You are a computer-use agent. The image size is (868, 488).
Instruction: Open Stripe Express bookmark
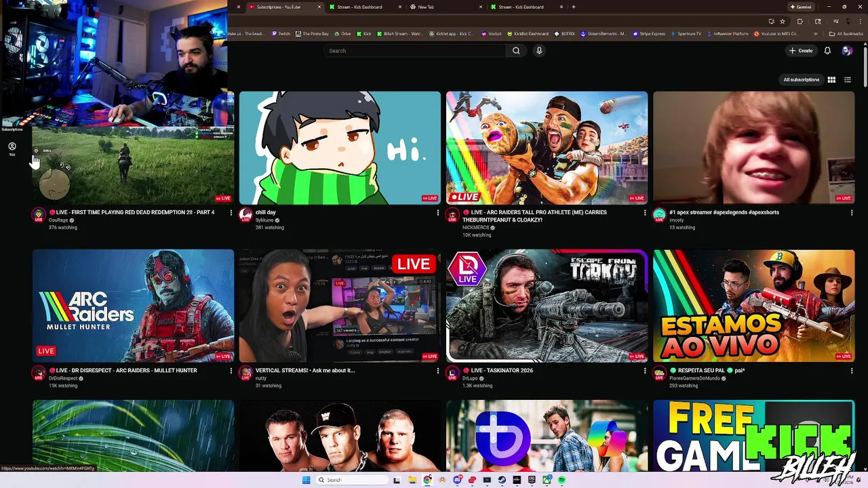point(650,33)
